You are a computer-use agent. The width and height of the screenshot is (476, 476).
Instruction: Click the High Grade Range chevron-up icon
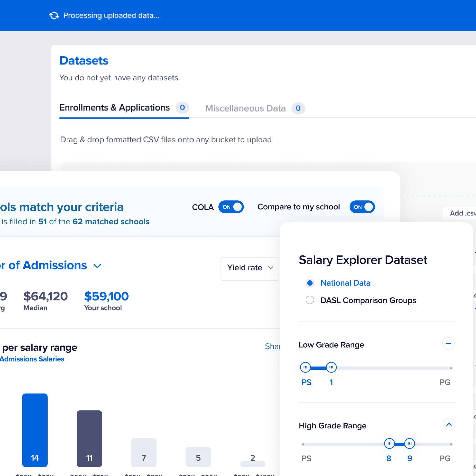pos(449,424)
